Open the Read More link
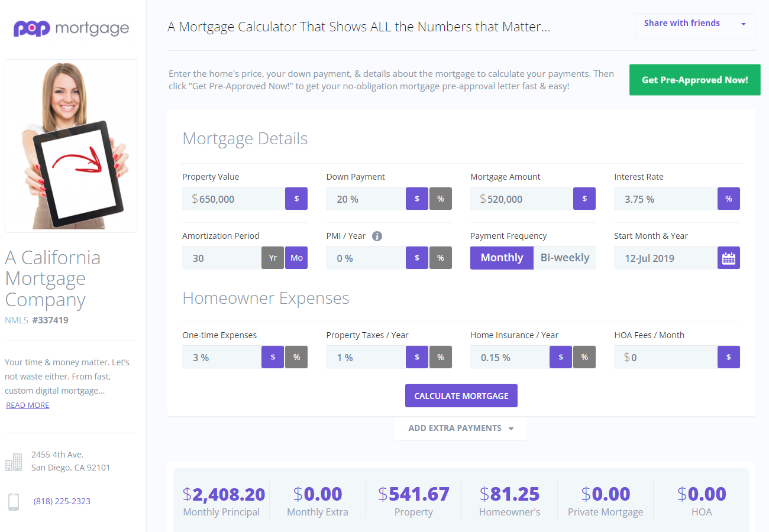769x532 pixels. tap(28, 405)
